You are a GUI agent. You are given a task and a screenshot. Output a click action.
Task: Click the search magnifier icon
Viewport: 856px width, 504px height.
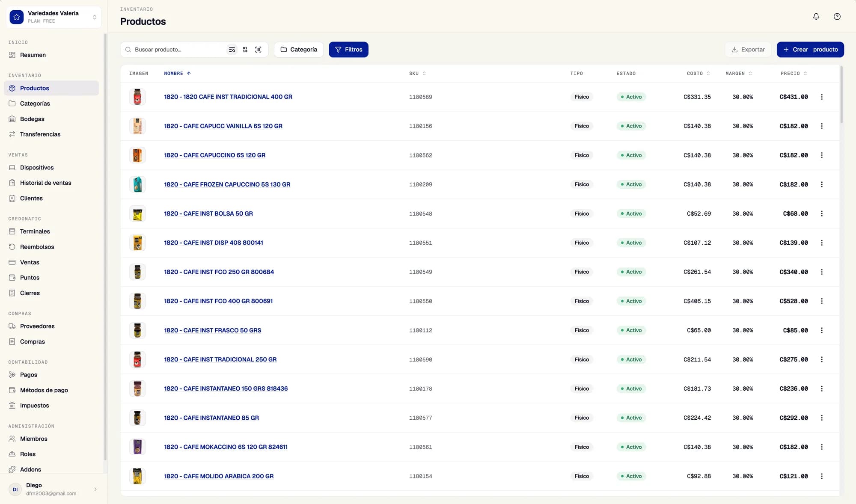[x=128, y=50]
